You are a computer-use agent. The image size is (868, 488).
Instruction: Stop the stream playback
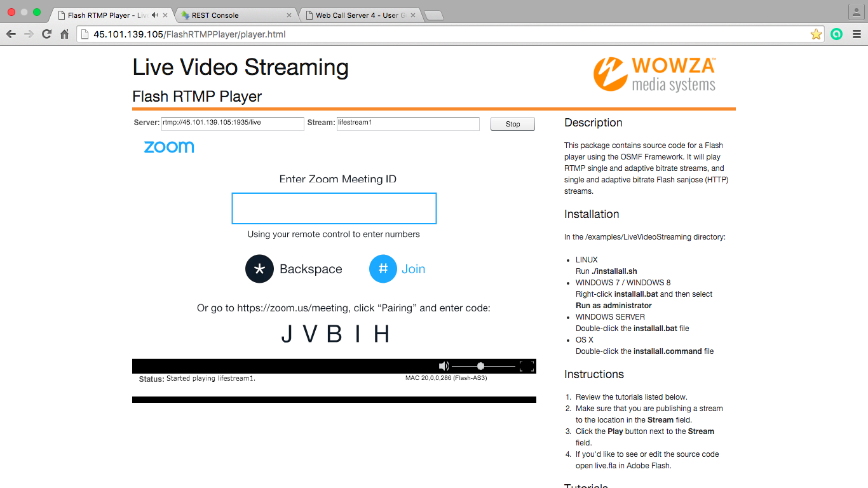pos(513,124)
